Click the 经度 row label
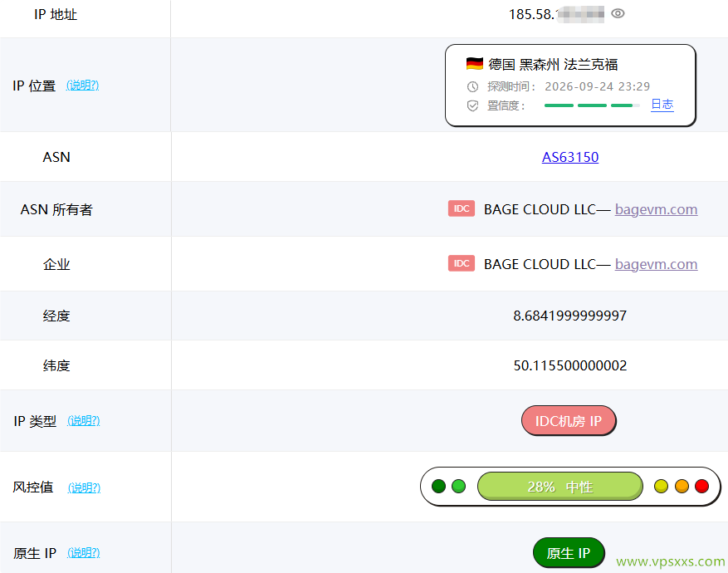728x573 pixels. tap(56, 316)
